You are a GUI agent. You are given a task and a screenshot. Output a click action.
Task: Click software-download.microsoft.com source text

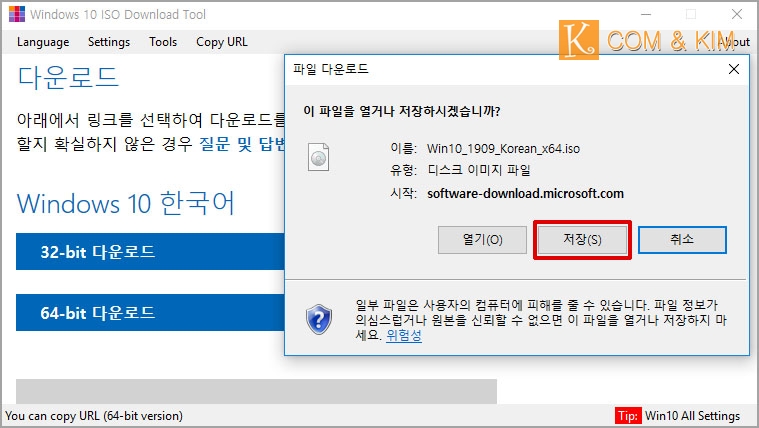pos(525,194)
